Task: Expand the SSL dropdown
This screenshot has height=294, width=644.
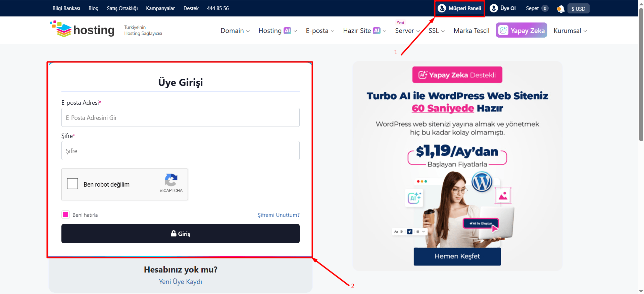Action: (x=436, y=31)
